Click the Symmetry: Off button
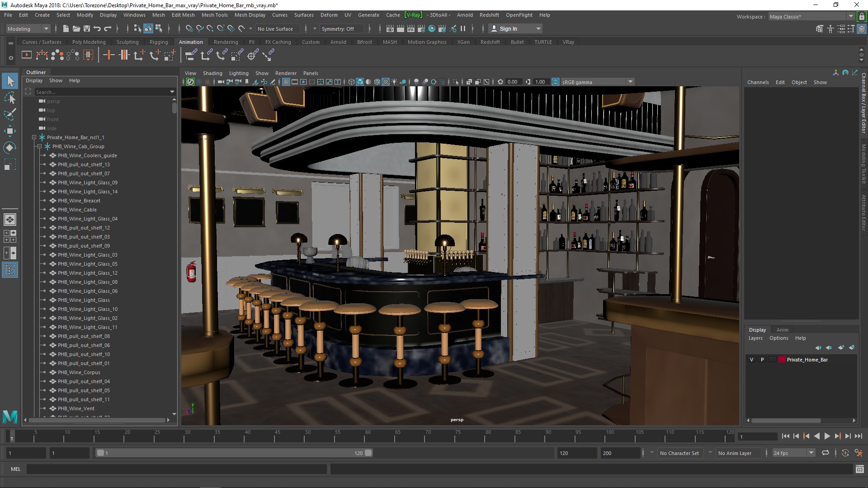Screen dimensions: 868x488 coord(341,28)
